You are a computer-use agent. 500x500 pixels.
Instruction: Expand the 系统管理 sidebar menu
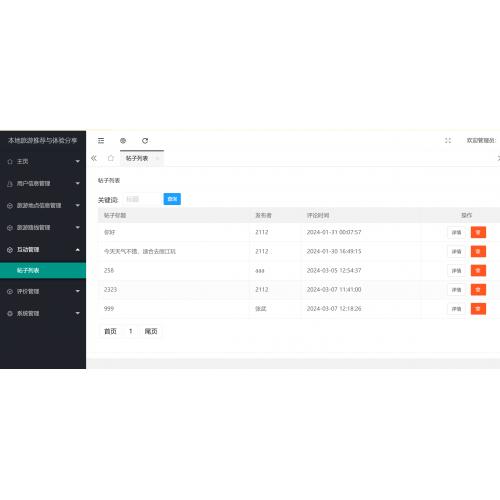tap(43, 313)
